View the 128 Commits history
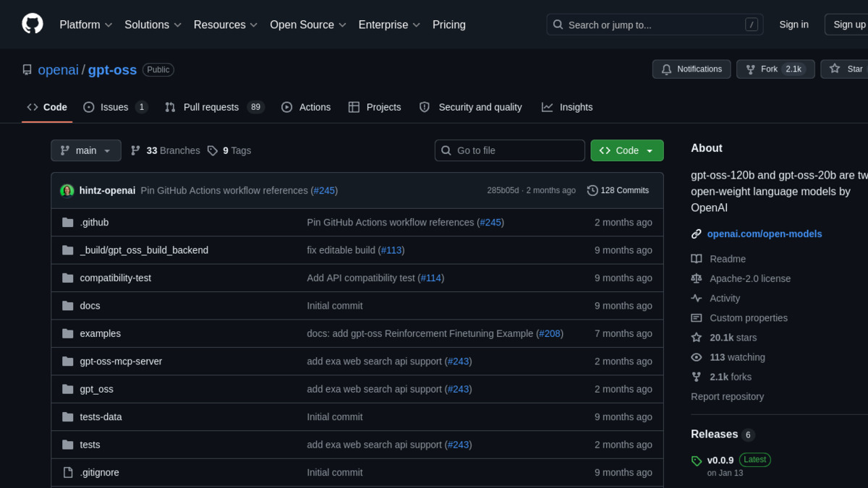Image resolution: width=868 pixels, height=488 pixels. [618, 191]
